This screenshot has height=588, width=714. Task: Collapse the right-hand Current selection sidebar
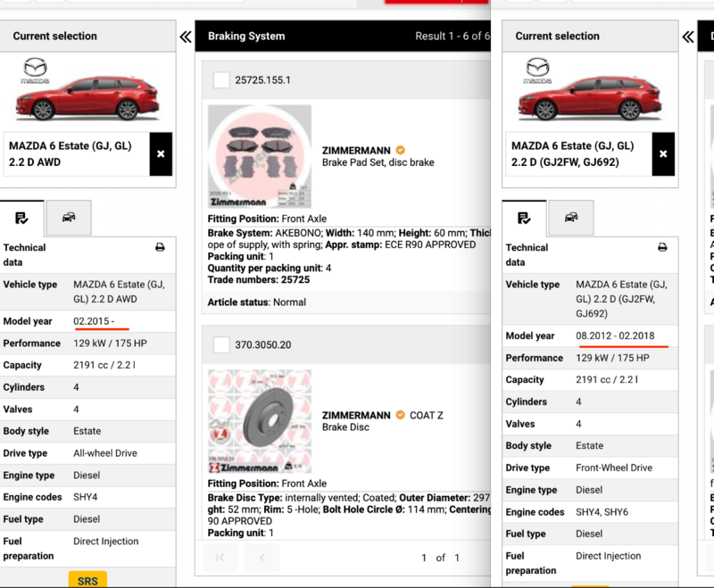[x=688, y=37]
